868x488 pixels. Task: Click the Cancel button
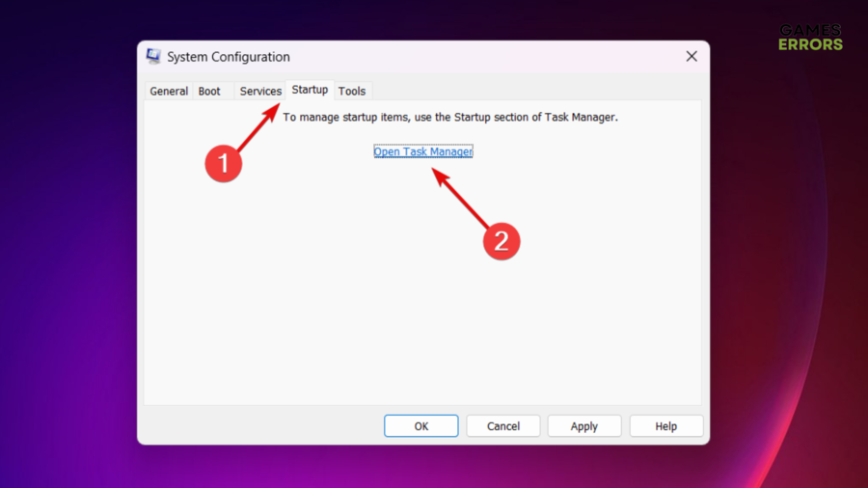503,426
